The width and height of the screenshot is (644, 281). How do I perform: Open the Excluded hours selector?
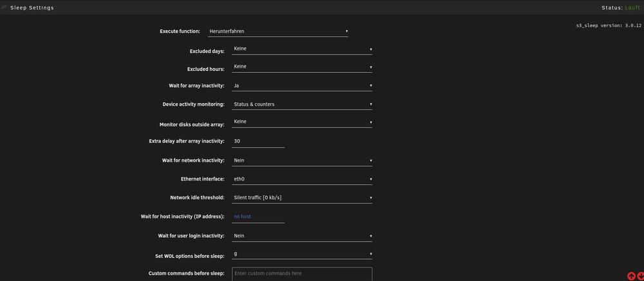(x=302, y=67)
